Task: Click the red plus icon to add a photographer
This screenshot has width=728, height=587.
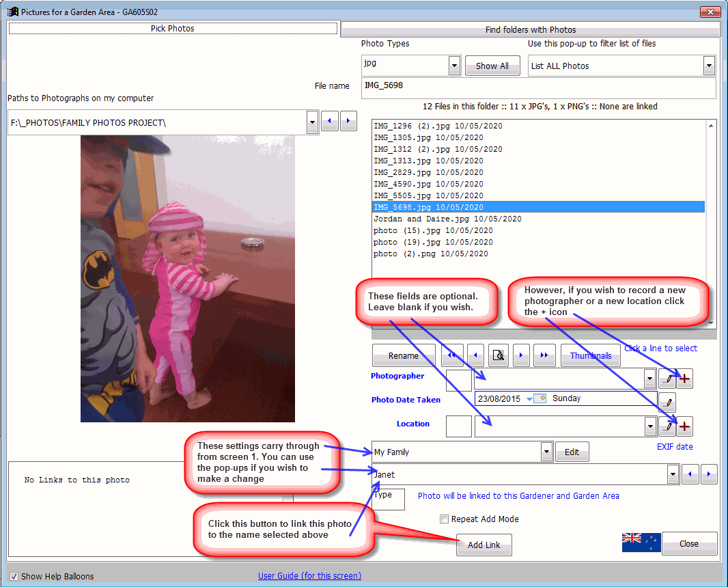Action: (684, 379)
